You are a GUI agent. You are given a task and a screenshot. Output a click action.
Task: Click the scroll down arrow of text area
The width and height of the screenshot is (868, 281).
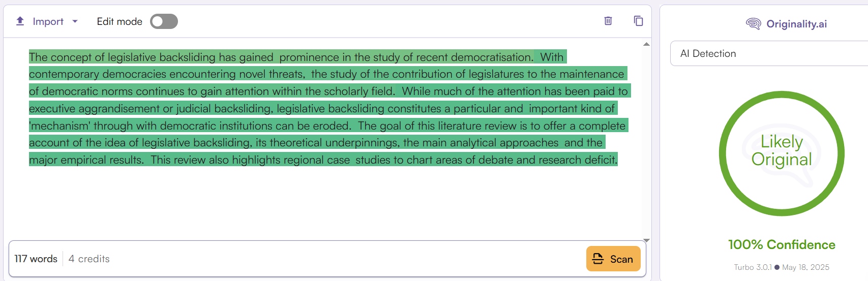point(646,240)
